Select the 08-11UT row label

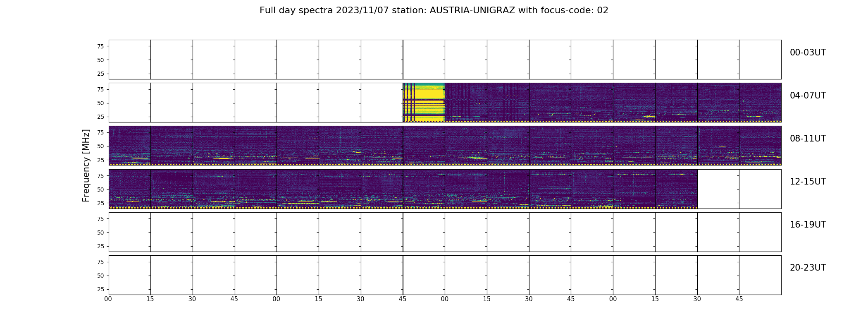(x=808, y=139)
